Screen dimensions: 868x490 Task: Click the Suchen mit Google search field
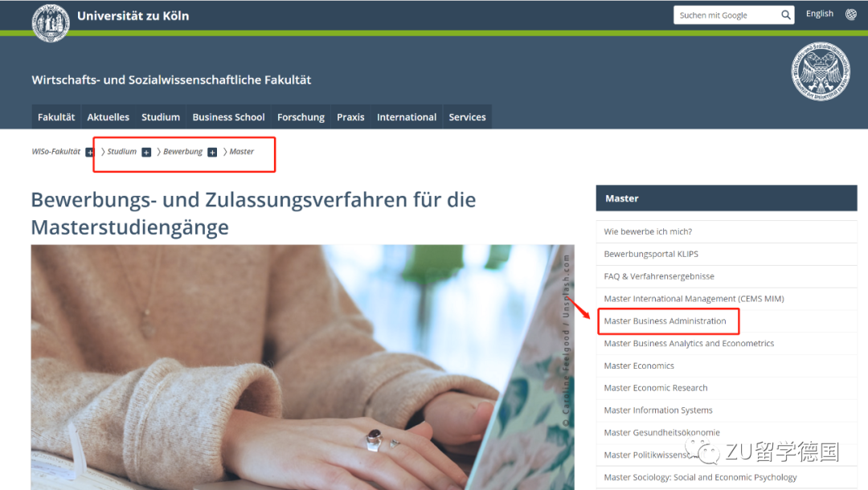(727, 15)
